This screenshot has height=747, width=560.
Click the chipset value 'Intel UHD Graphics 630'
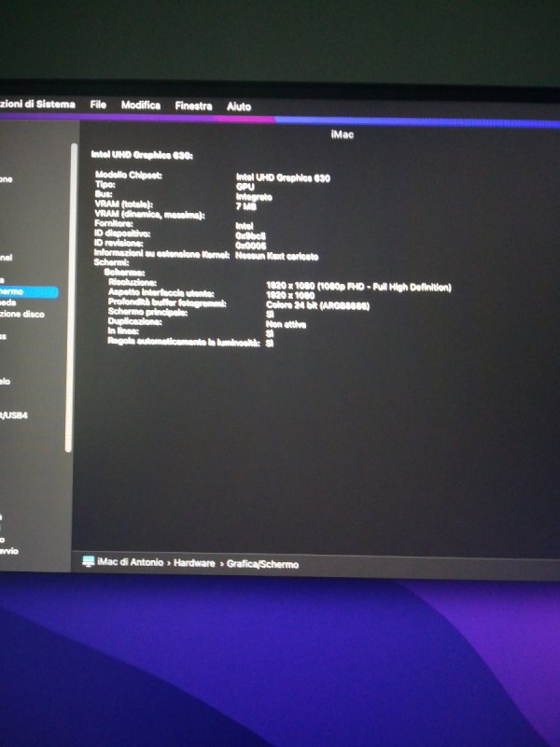pyautogui.click(x=283, y=177)
